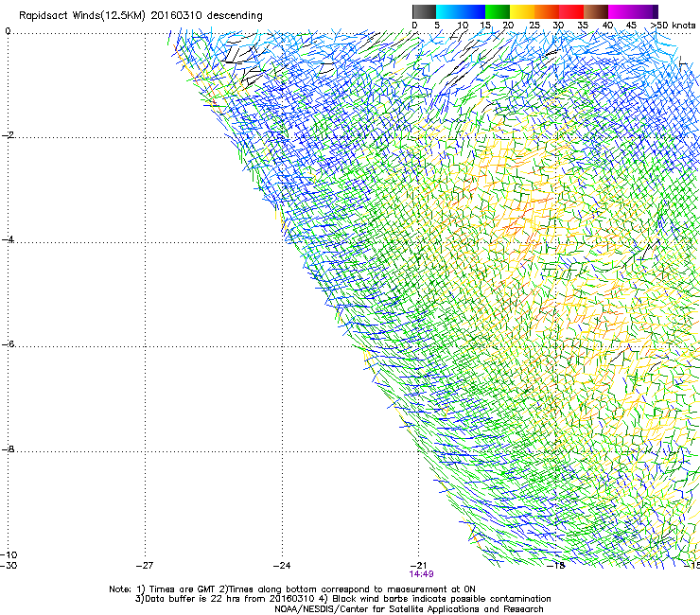Click the latitude axis label '-4'
This screenshot has width=700, height=615.
8,239
